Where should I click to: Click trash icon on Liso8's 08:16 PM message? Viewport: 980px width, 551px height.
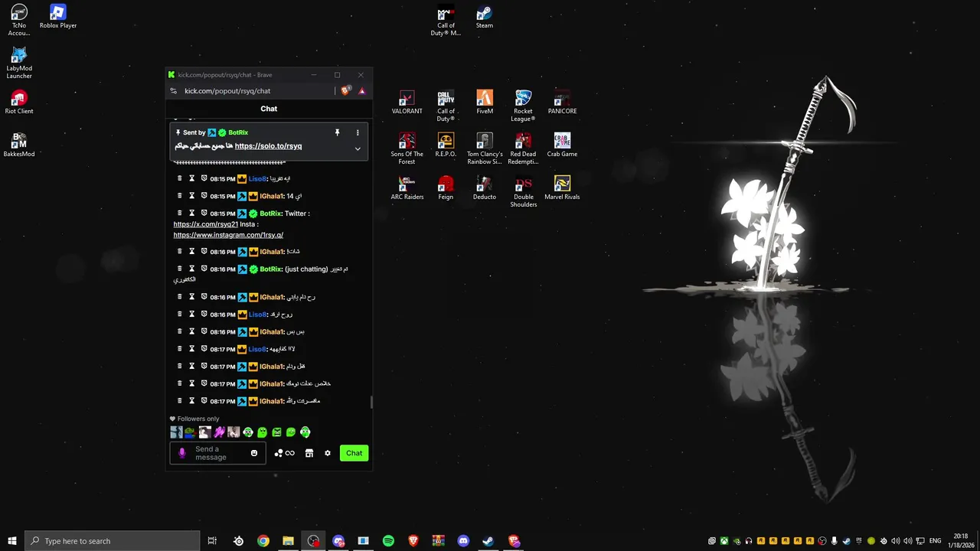point(180,314)
